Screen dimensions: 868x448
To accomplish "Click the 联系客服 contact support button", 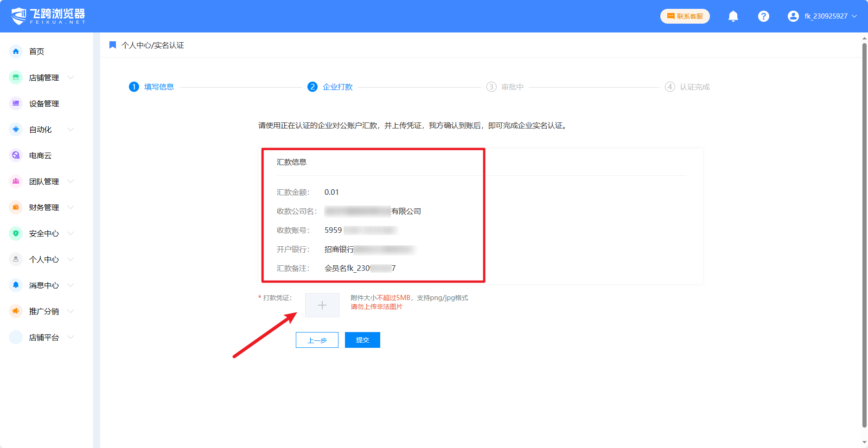I will pos(685,16).
